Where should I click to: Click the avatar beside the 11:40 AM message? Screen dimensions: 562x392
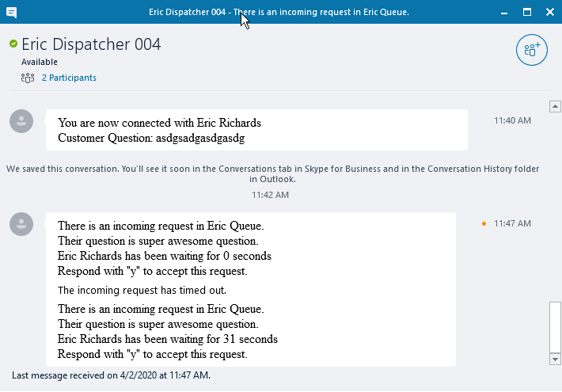click(x=21, y=121)
